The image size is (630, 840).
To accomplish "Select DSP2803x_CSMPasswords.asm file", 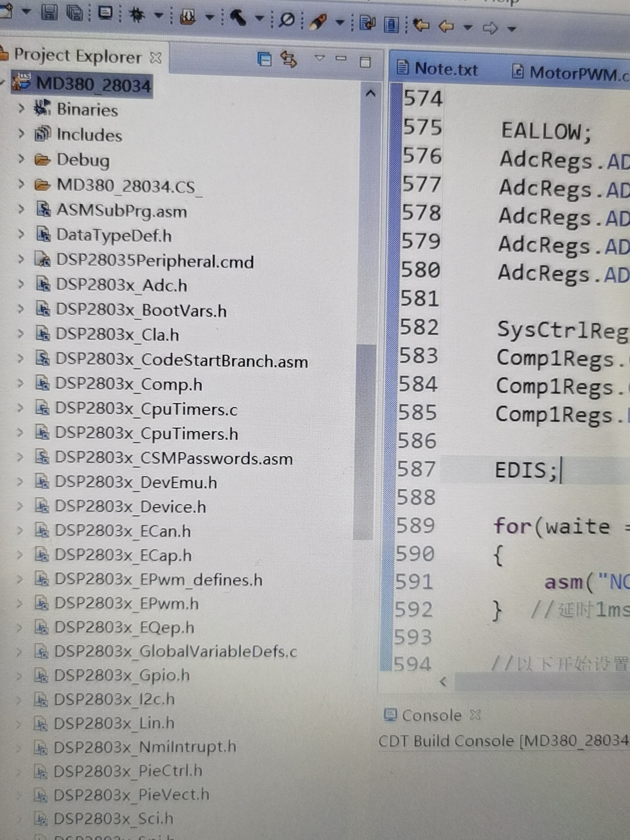I will tap(173, 459).
